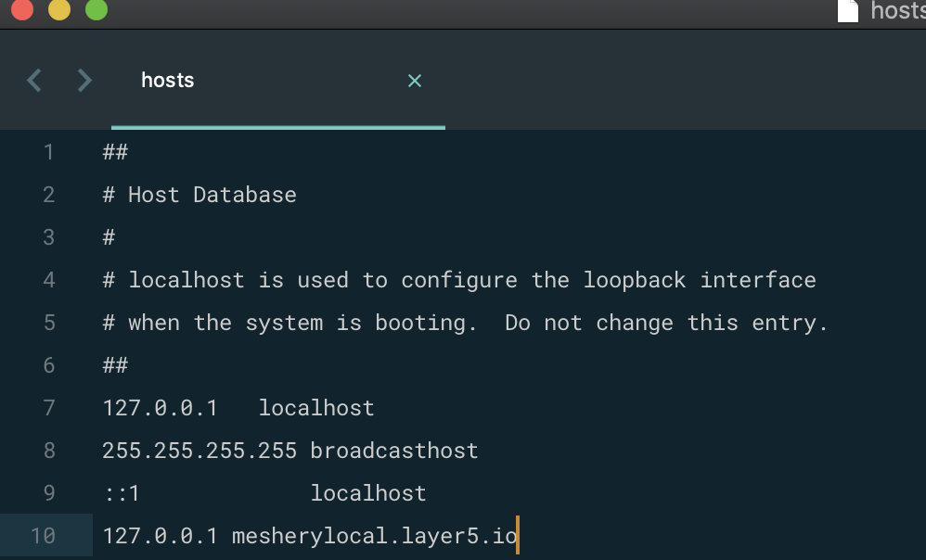Minimize the window with the yellow button
This screenshot has height=560, width=926.
[x=59, y=8]
